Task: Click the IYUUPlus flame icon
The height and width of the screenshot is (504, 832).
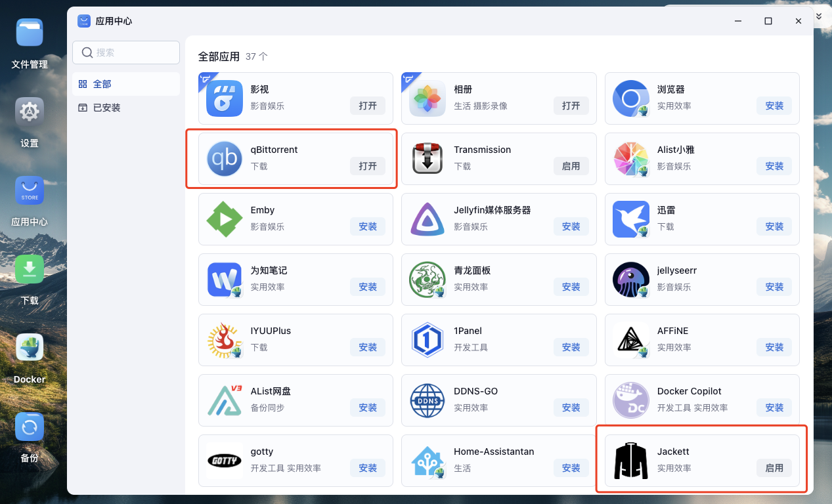Action: 225,340
